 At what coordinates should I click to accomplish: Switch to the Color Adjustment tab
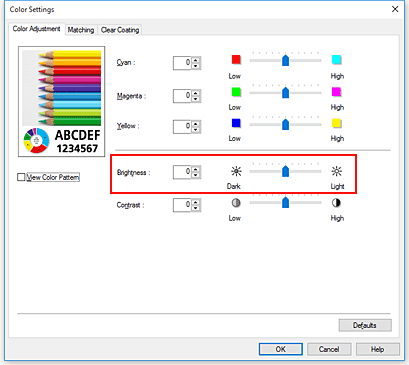[x=36, y=29]
